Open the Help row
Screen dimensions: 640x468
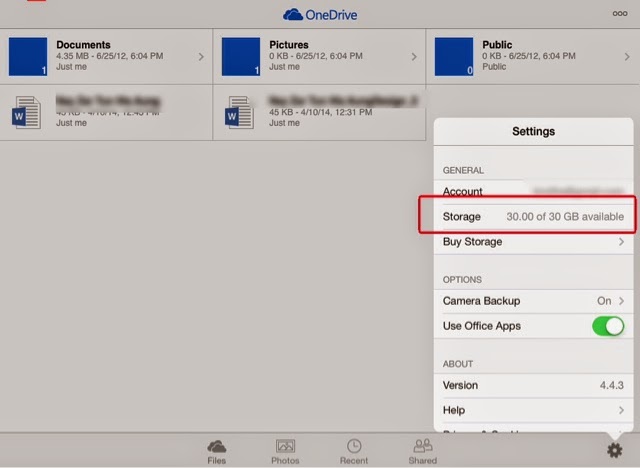click(533, 410)
